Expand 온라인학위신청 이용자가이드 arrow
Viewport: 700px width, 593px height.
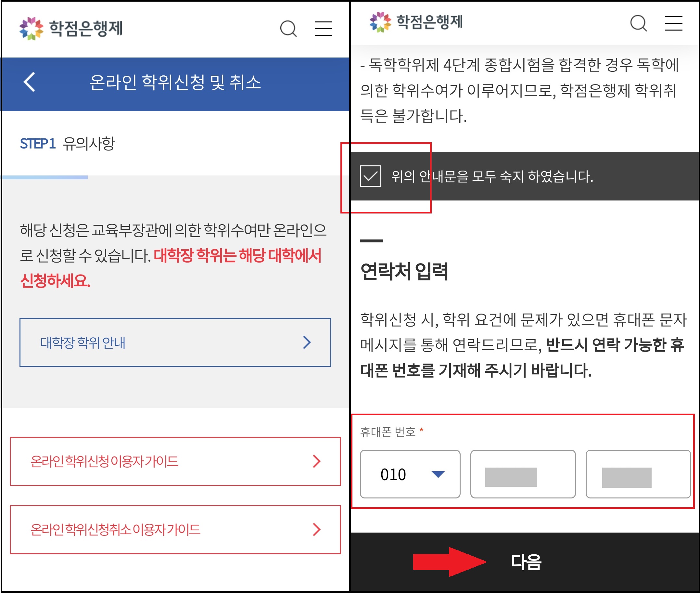click(x=316, y=461)
